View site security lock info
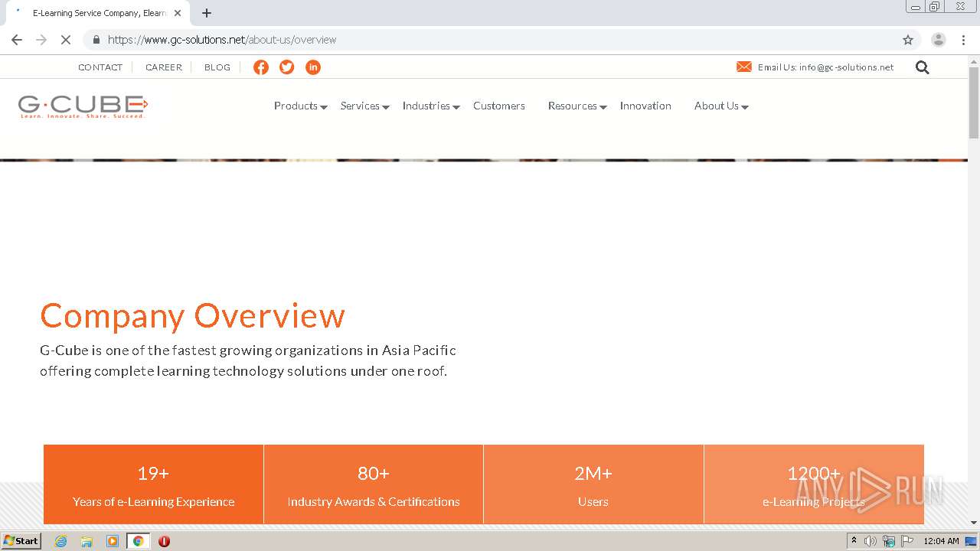 coord(96,40)
